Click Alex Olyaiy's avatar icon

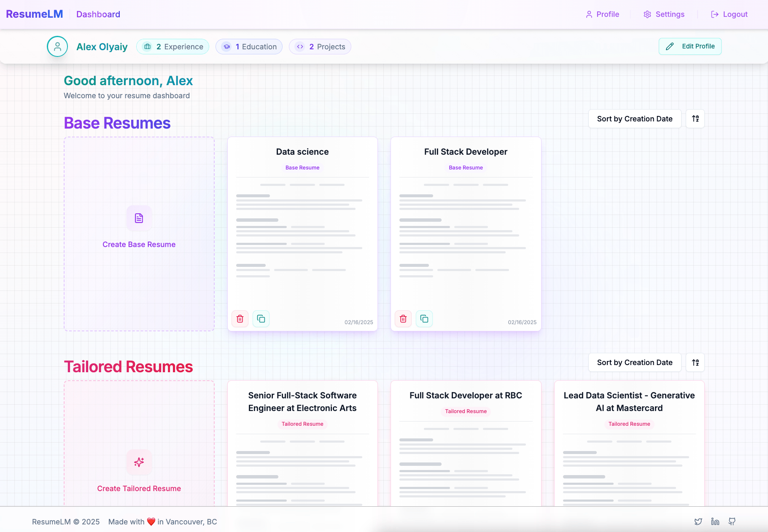[57, 46]
